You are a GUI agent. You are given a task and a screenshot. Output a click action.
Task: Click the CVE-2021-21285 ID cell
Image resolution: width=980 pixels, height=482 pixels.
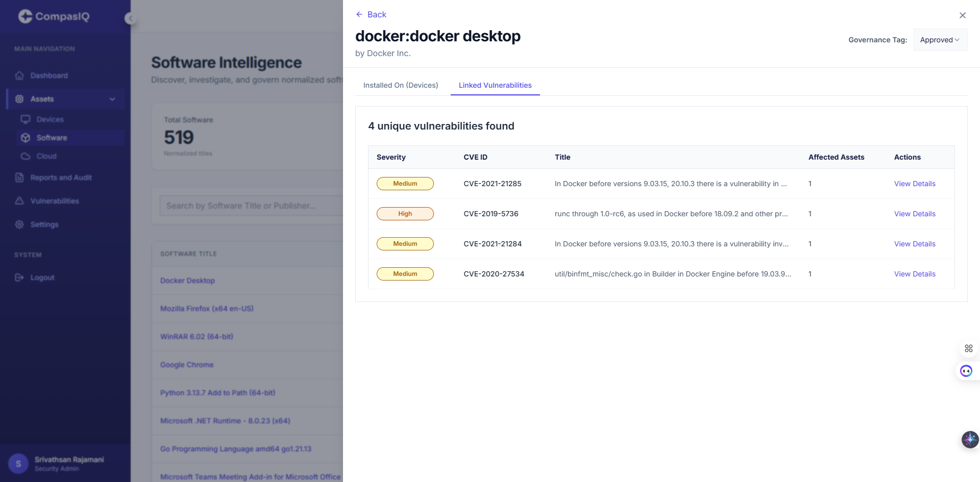[x=493, y=184]
